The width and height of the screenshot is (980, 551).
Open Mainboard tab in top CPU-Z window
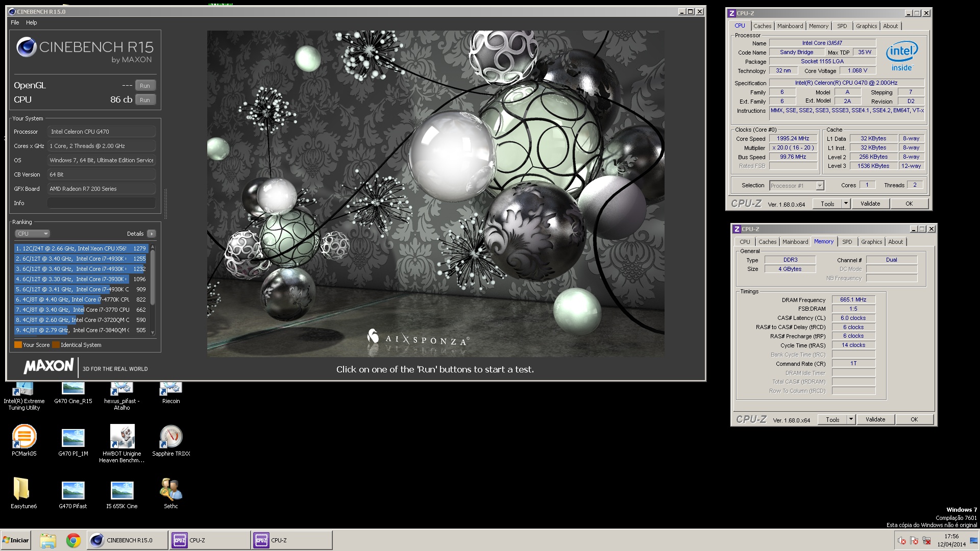click(x=790, y=26)
